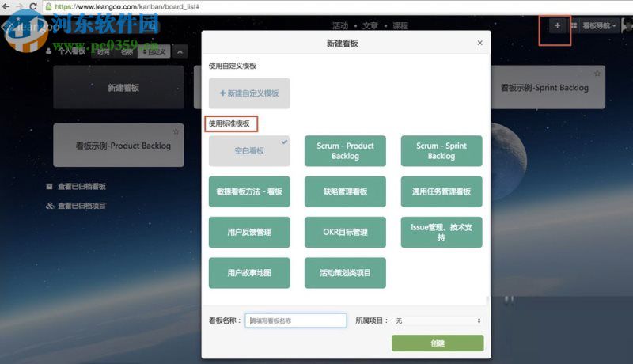The height and width of the screenshot is (364, 633).
Task: Click 查看已归档项目 to view archived projects
Action: [x=82, y=206]
